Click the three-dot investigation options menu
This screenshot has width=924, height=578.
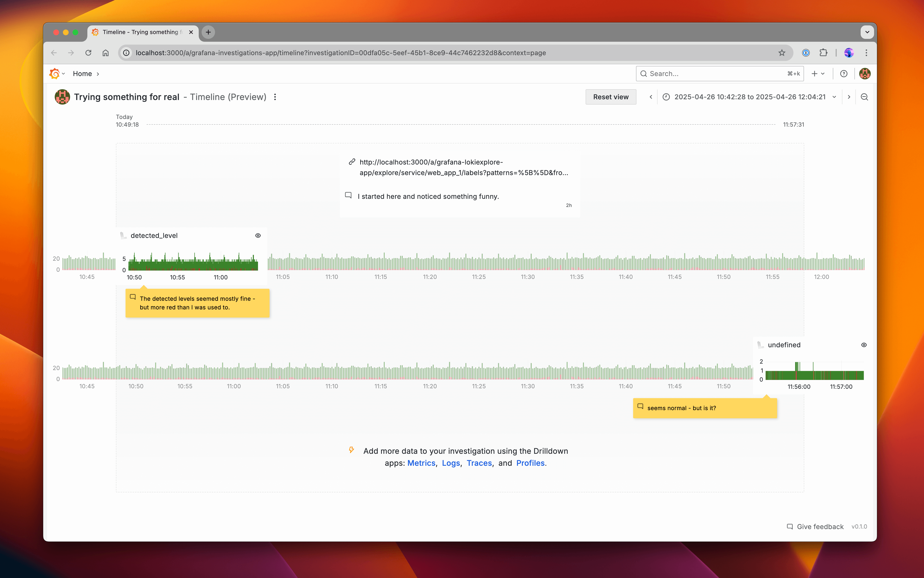275,97
